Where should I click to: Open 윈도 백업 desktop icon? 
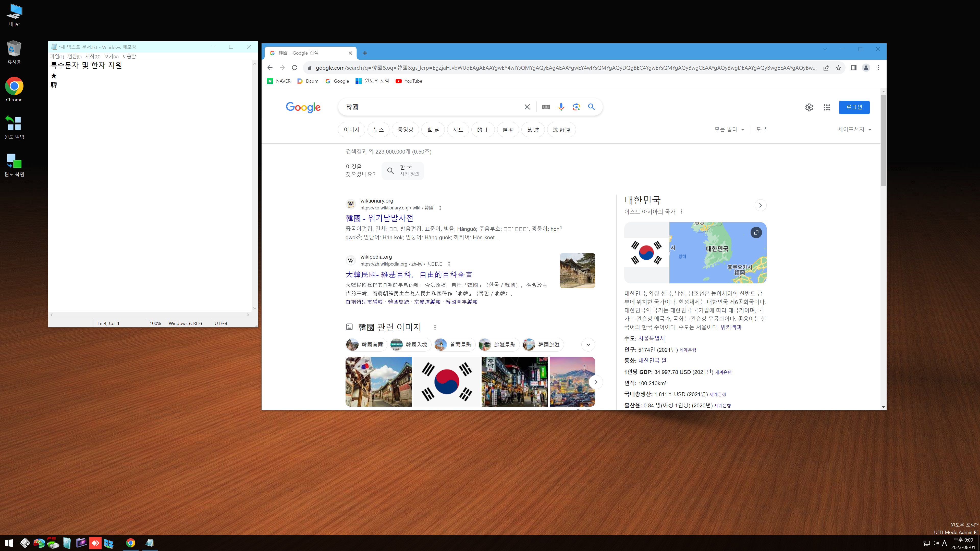click(x=14, y=127)
